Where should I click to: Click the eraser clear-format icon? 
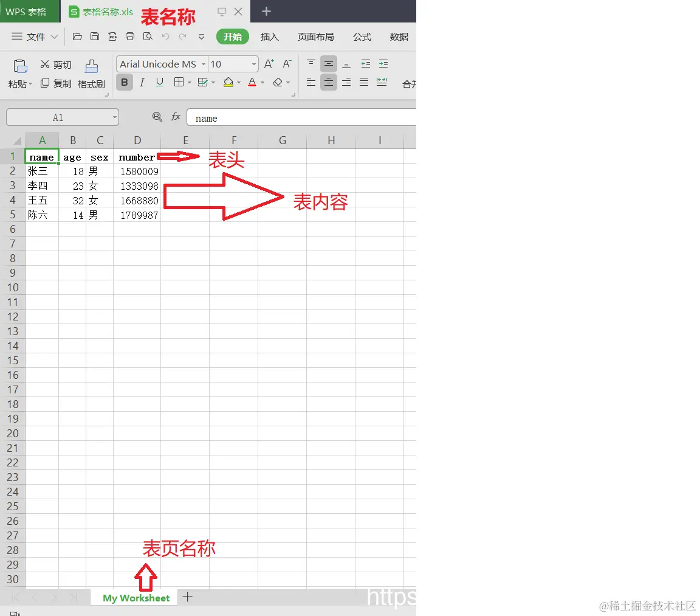(278, 82)
